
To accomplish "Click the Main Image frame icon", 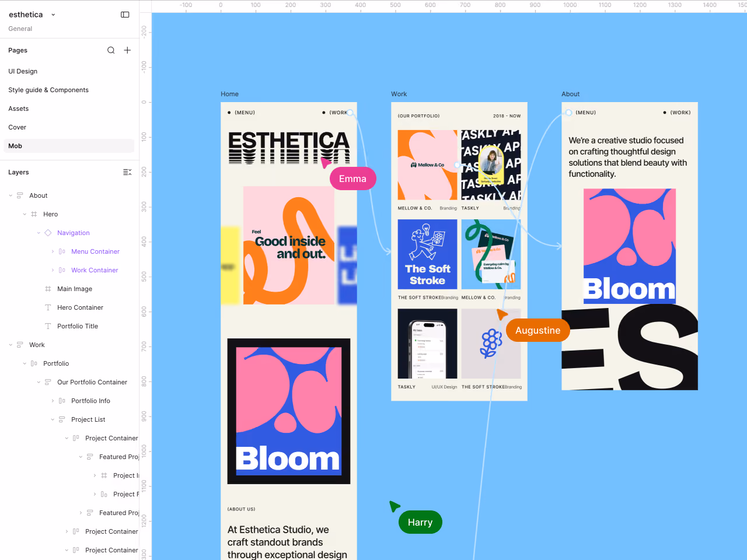I will [48, 289].
